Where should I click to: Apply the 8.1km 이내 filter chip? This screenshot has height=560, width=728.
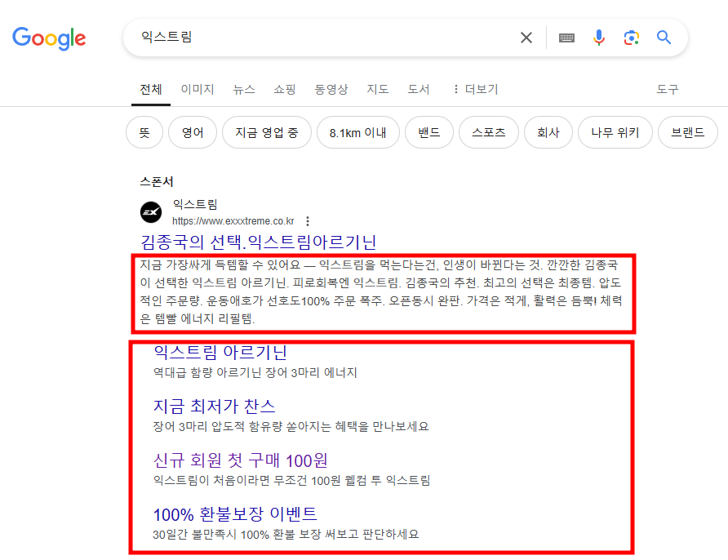pyautogui.click(x=358, y=132)
